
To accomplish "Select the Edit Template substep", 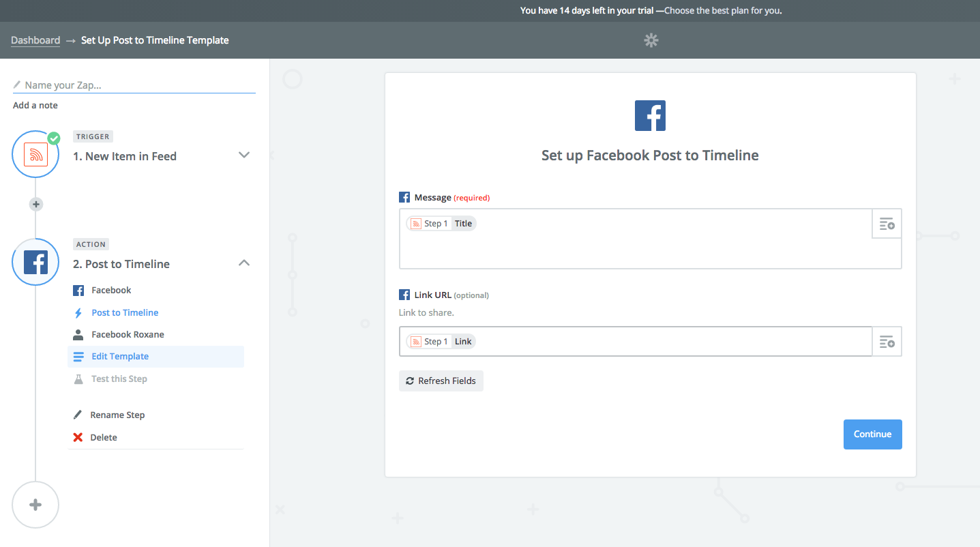I will pos(155,357).
